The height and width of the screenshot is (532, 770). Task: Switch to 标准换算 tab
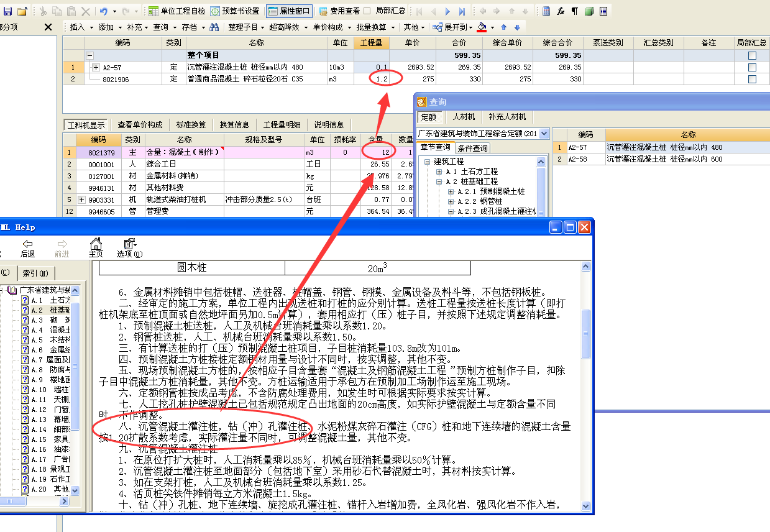coord(191,125)
